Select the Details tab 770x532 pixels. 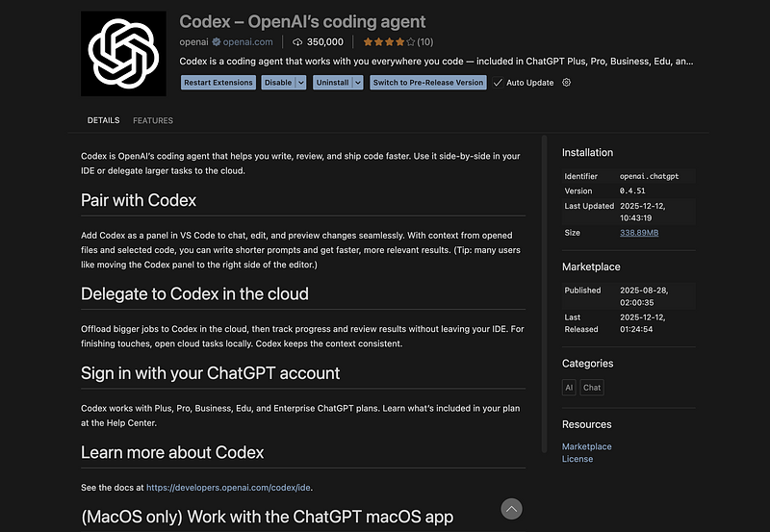click(x=103, y=120)
